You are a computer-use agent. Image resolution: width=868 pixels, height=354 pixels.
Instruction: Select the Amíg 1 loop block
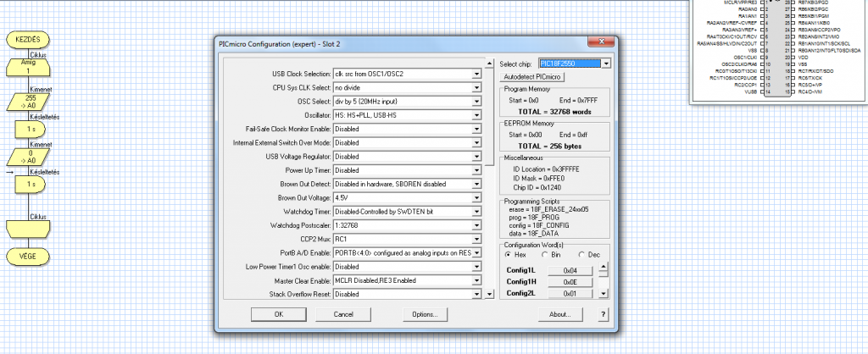[28, 67]
